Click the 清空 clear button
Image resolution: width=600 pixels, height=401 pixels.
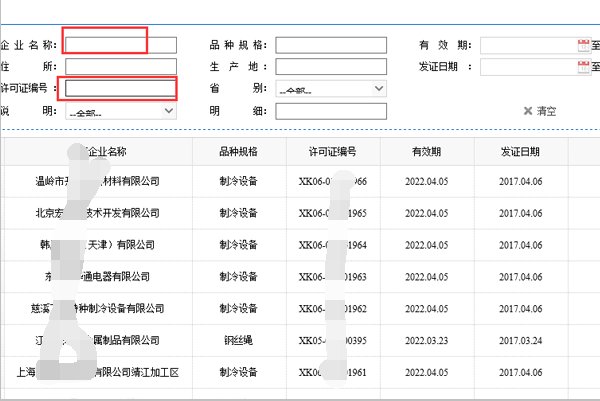coord(540,111)
